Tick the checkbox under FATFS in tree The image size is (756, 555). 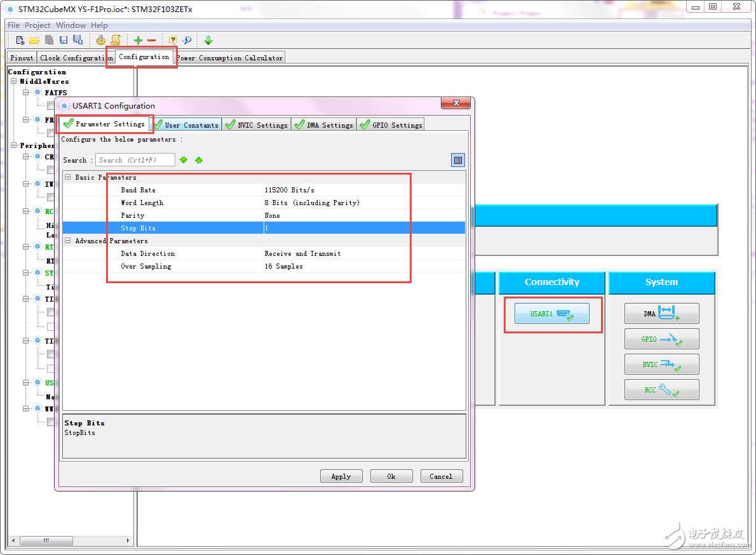coord(51,105)
